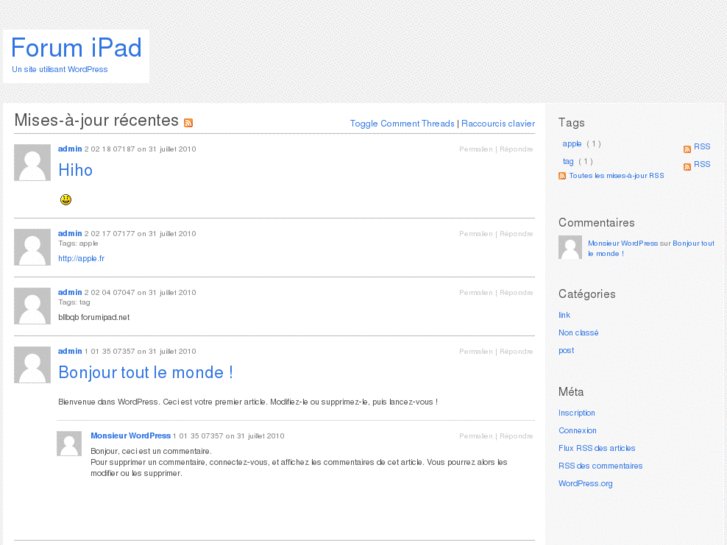The width and height of the screenshot is (727, 545).
Task: Open the Hiho post title
Action: coord(75,170)
